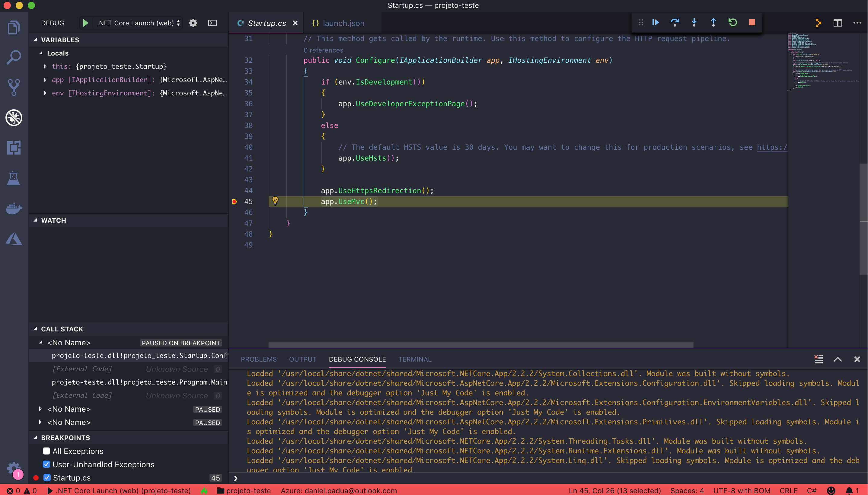Stop the debugger
Image resolution: width=868 pixels, height=495 pixels.
752,22
